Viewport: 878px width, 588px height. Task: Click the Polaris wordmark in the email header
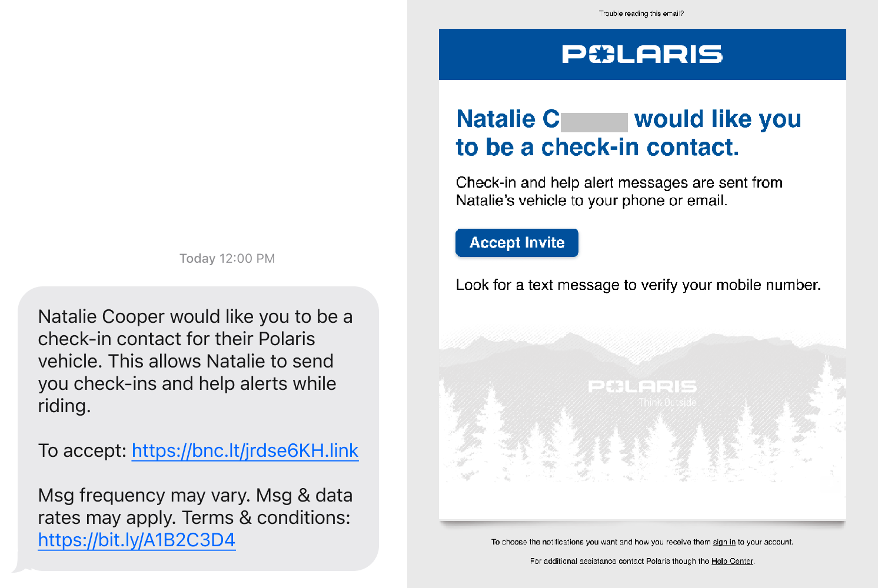coord(641,55)
